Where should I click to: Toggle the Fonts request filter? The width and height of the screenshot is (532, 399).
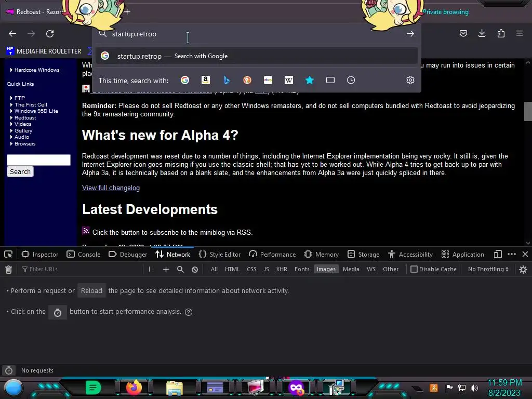click(302, 269)
